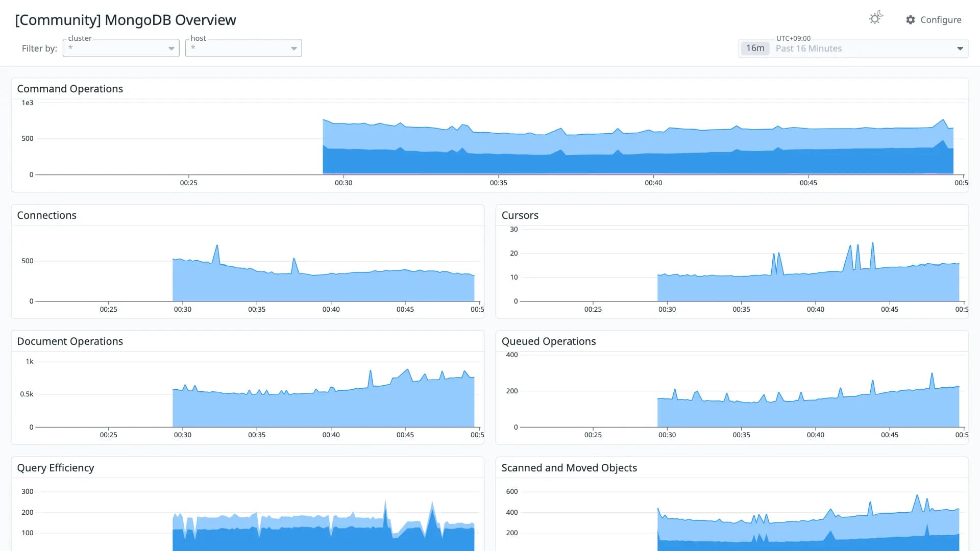The width and height of the screenshot is (980, 551).
Task: Click the cluster dropdown arrow
Action: coord(171,48)
